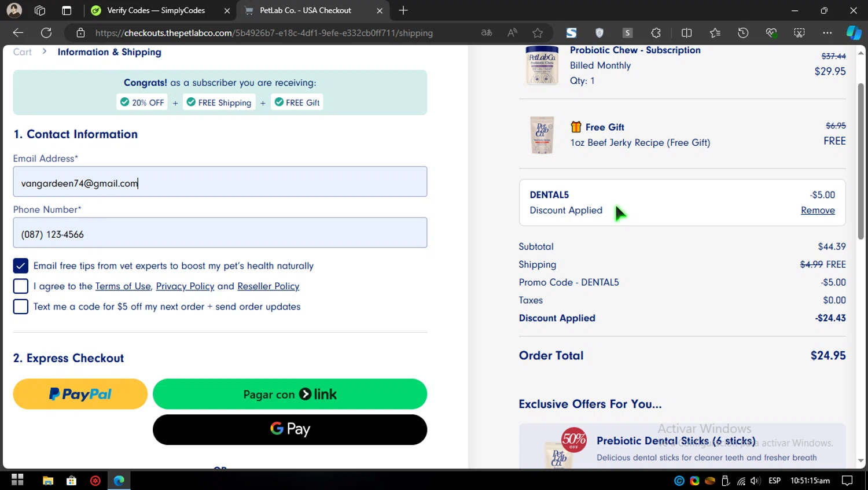Open the Windows notification center
This screenshot has width=868, height=490.
847,481
